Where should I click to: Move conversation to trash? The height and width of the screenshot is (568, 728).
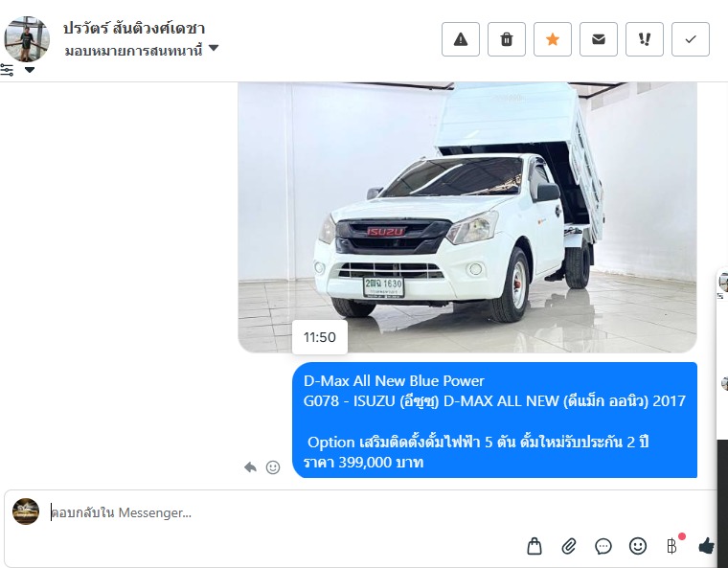(x=506, y=39)
